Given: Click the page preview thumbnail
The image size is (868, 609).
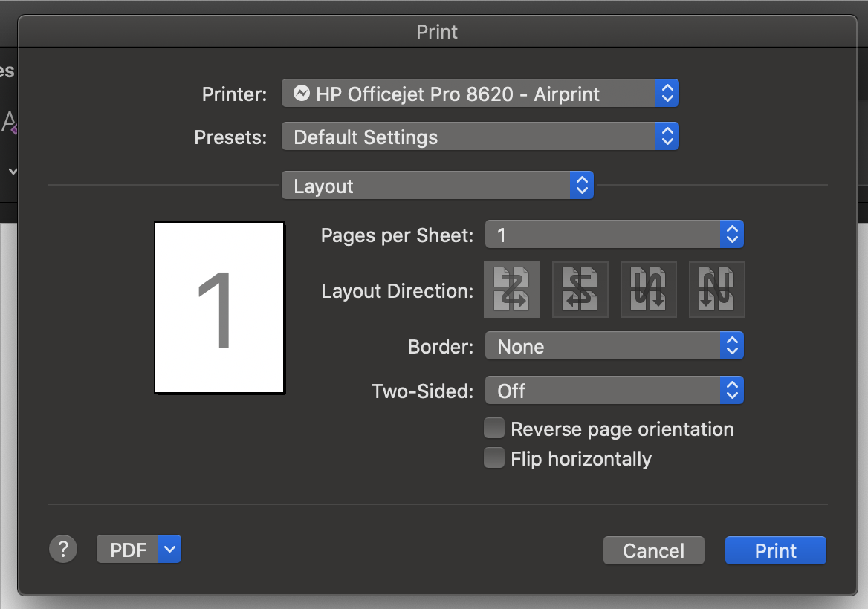Looking at the screenshot, I should coord(218,307).
